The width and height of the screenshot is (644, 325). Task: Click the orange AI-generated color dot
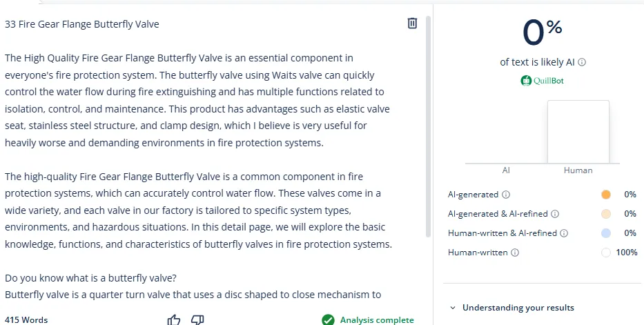pos(606,195)
